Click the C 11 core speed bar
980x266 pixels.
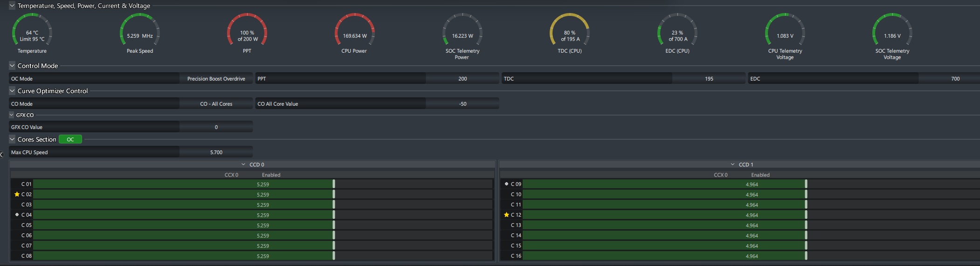click(x=751, y=205)
